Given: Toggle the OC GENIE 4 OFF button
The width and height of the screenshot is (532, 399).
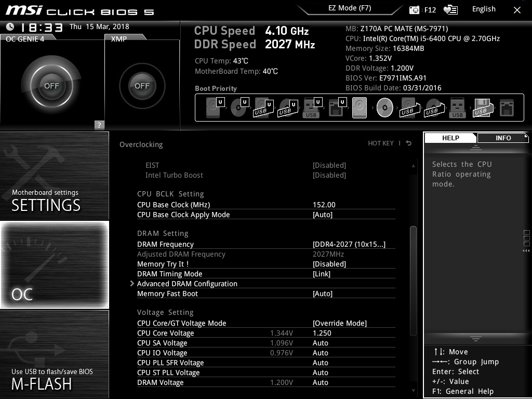Looking at the screenshot, I should 51,86.
